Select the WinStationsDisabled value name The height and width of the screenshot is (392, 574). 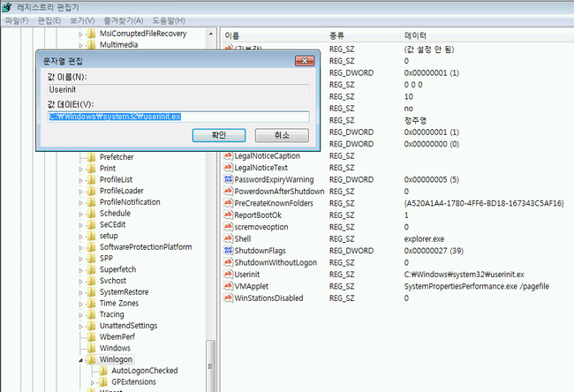[268, 298]
